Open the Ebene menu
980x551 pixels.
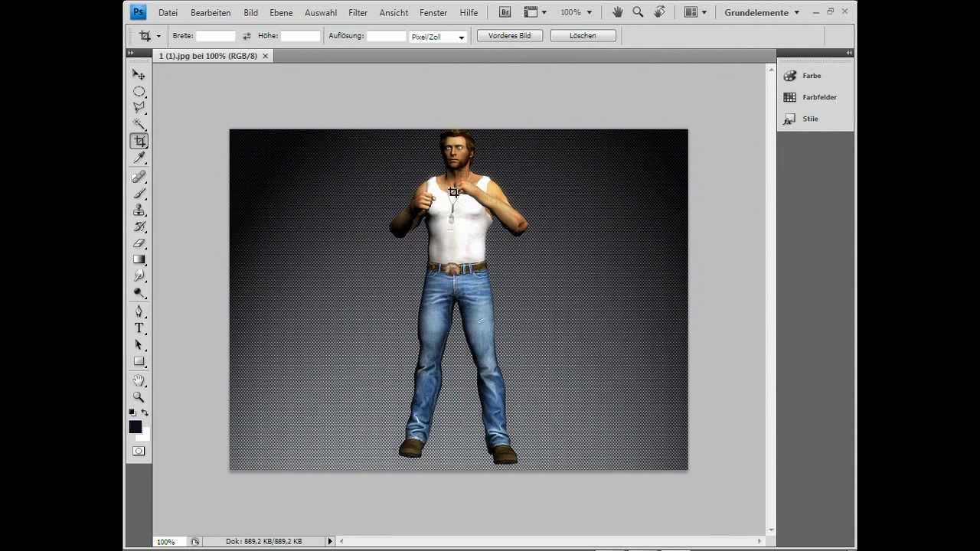281,13
